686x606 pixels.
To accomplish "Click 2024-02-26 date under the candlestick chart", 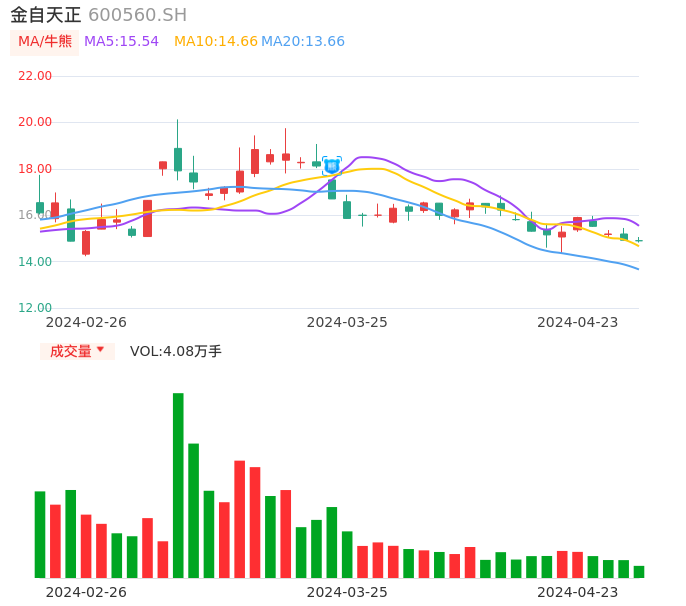I will click(86, 322).
